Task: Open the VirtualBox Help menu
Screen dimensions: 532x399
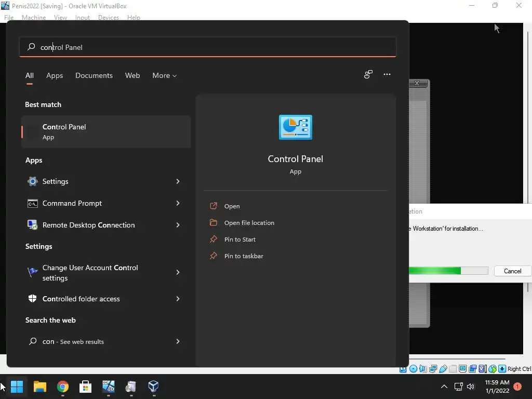Action: tap(134, 17)
